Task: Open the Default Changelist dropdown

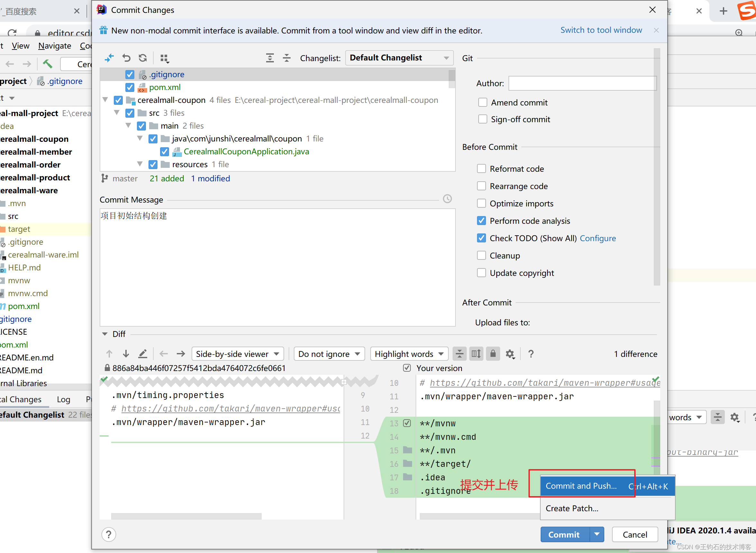Action: coord(399,58)
